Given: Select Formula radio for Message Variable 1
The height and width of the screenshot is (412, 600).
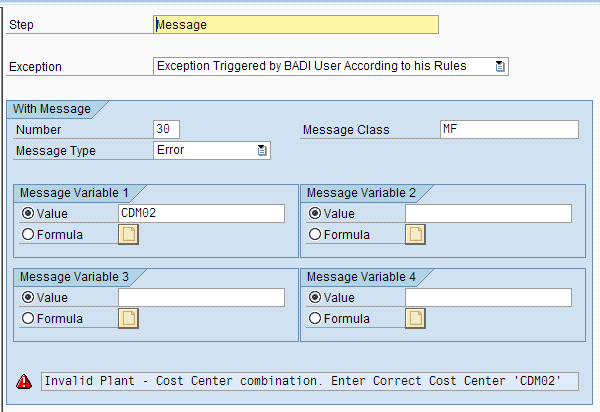Looking at the screenshot, I should pos(28,235).
